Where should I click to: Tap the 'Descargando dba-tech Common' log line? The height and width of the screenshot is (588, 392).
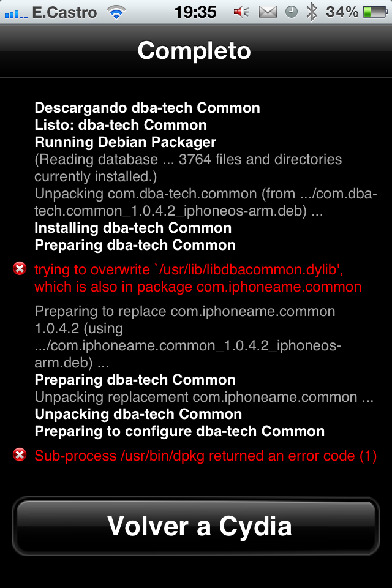click(x=147, y=108)
